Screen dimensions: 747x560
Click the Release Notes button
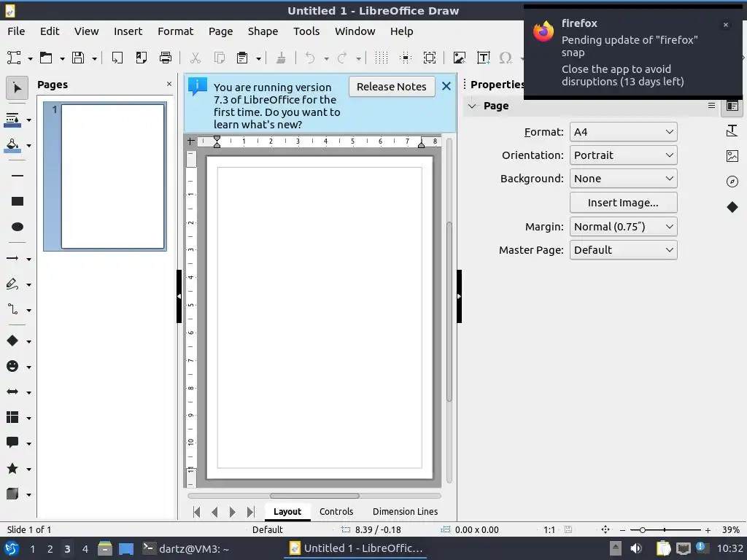[x=392, y=87]
